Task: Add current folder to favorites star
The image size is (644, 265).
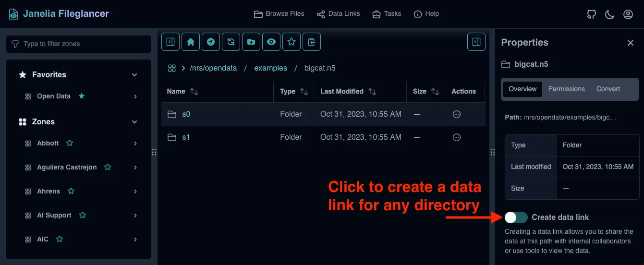Action: coord(292,42)
